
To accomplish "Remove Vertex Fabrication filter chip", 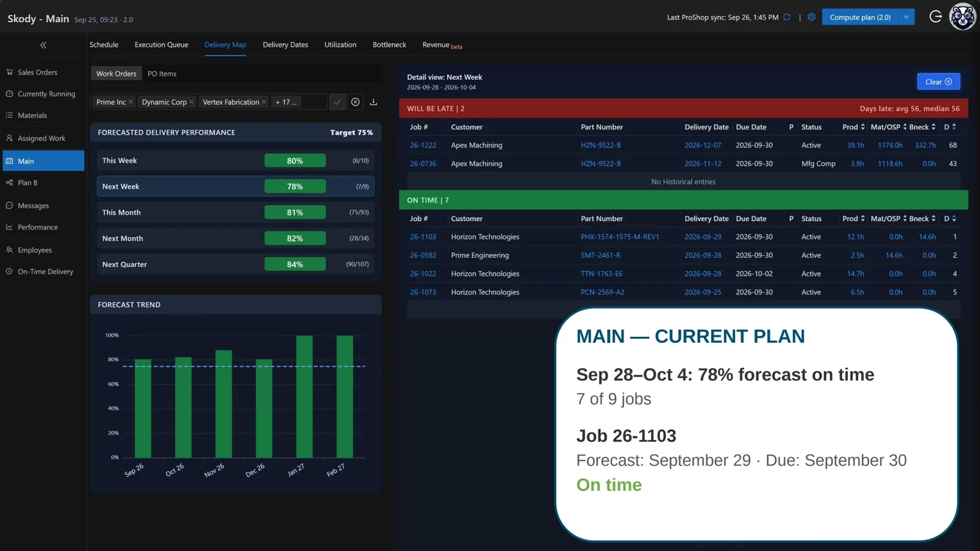I will point(264,102).
